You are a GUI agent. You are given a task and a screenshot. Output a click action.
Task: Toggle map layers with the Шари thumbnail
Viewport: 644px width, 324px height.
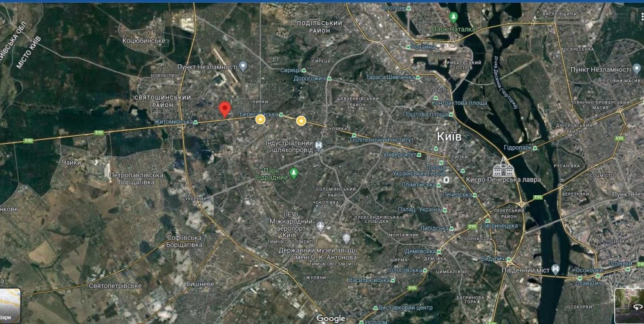tap(10, 305)
